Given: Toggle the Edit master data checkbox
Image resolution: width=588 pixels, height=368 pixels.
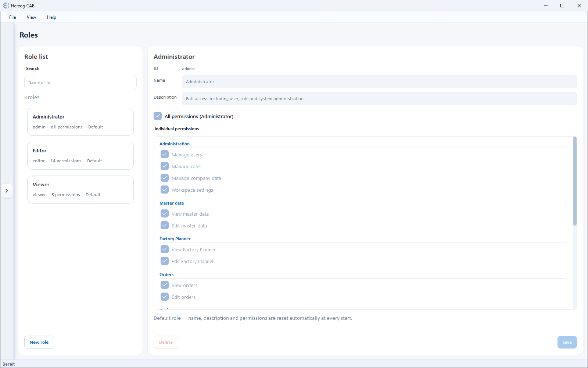Looking at the screenshot, I should click(165, 226).
